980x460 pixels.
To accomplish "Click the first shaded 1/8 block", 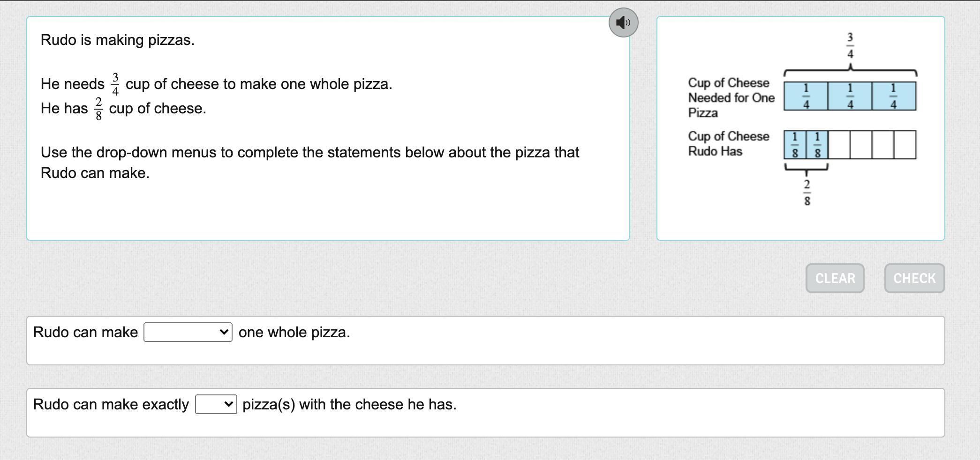I will tap(795, 145).
